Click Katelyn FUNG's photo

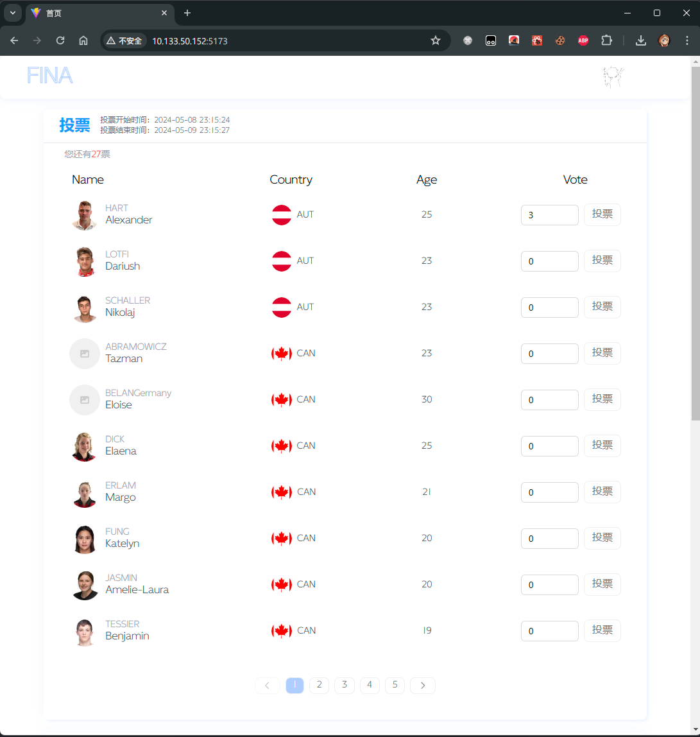[85, 539]
